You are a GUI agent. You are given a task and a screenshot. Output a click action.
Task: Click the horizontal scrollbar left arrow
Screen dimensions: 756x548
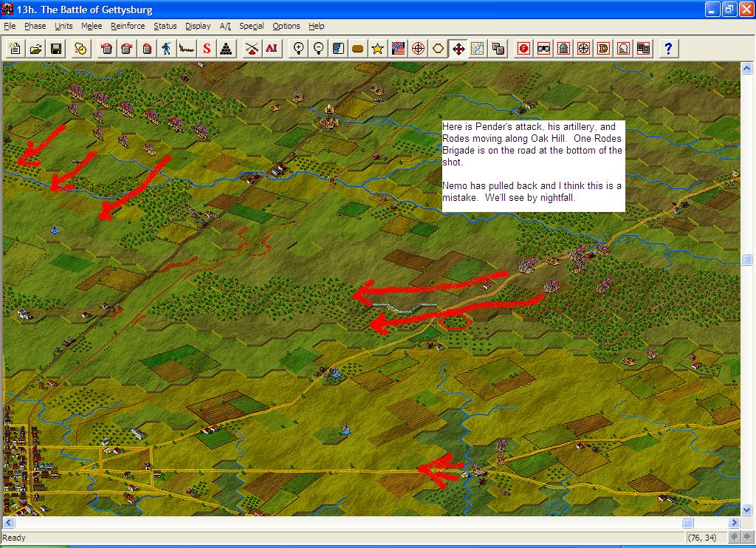[8, 522]
